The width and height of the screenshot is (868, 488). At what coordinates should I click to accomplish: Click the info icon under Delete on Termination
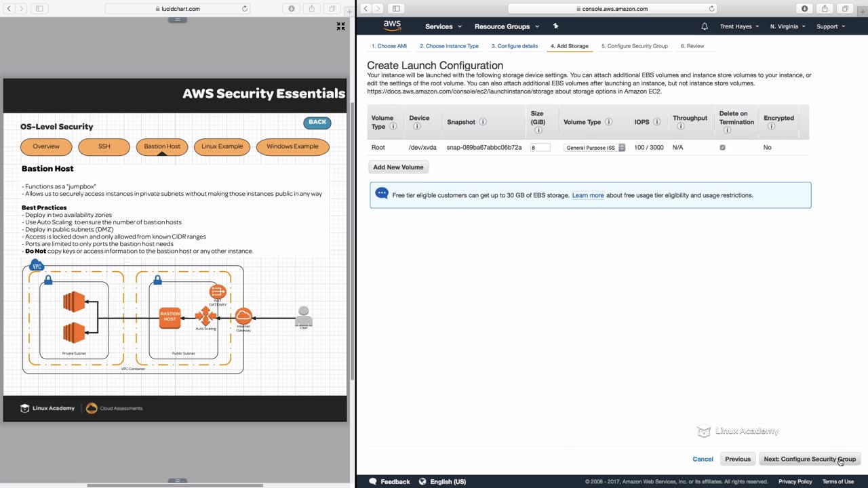pyautogui.click(x=726, y=130)
